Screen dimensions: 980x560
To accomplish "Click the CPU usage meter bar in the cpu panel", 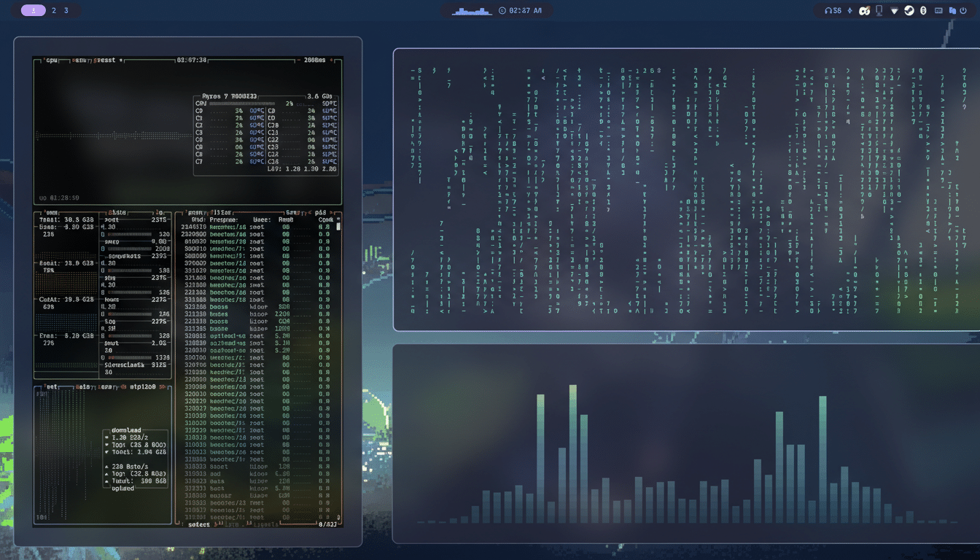I will [241, 103].
